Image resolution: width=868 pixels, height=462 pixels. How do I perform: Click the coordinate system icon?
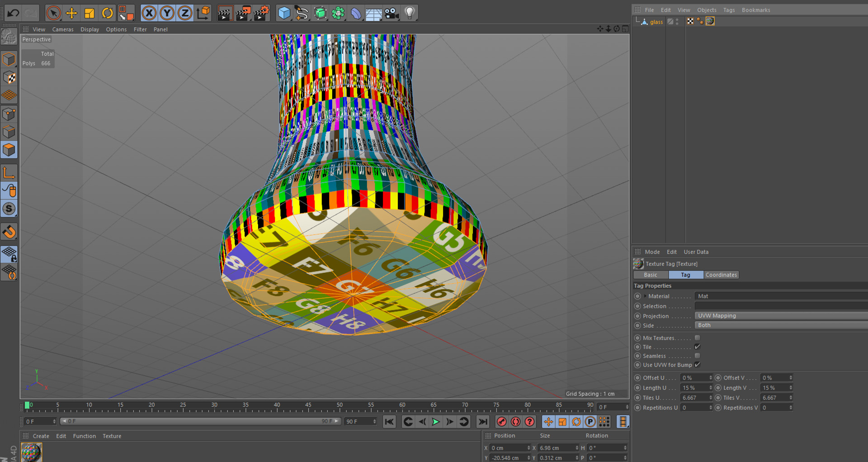click(203, 13)
